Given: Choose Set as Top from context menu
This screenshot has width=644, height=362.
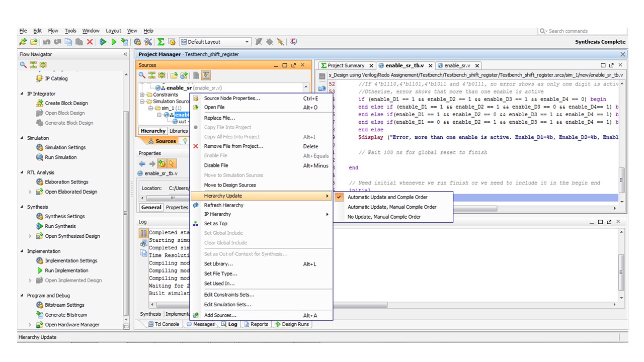Looking at the screenshot, I should click(x=215, y=224).
